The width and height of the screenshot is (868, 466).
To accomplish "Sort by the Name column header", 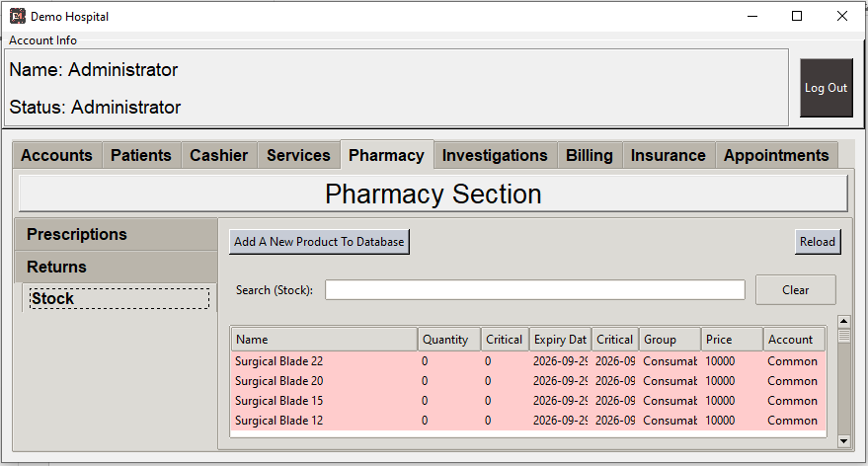I will (x=325, y=340).
